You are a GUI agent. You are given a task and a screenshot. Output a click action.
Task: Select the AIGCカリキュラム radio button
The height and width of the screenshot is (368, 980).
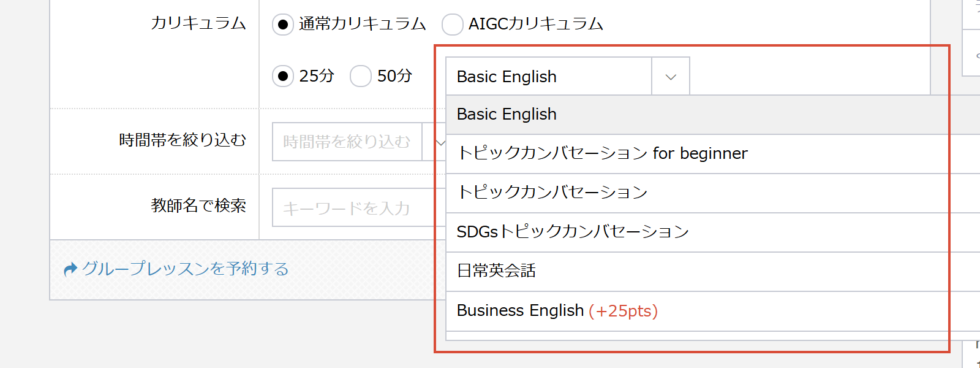(x=452, y=25)
